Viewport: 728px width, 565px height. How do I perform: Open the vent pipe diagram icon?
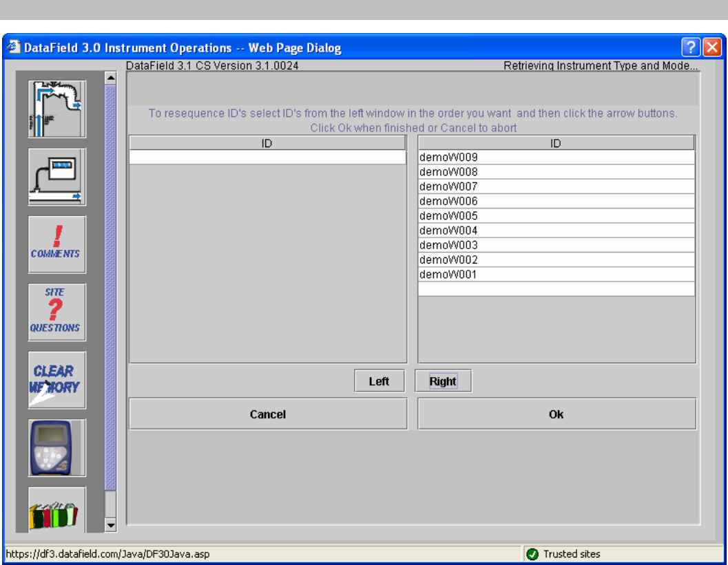click(57, 109)
